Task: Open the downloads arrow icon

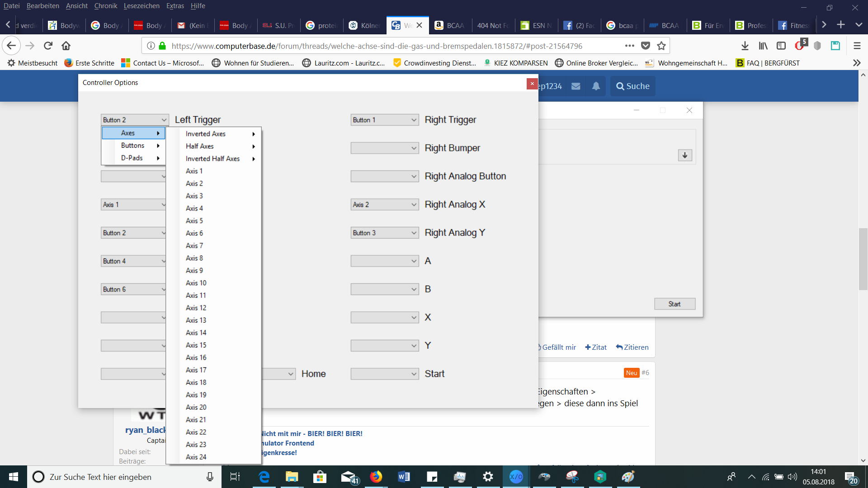Action: [x=745, y=46]
